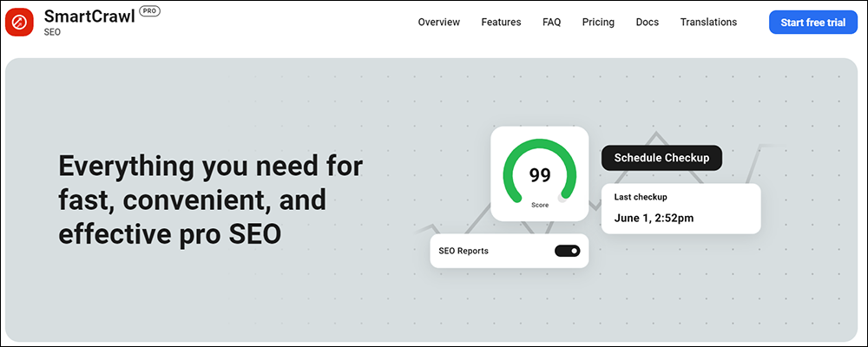Viewport: 868px width, 347px height.
Task: Click the Schedule Checkup button
Action: 661,158
